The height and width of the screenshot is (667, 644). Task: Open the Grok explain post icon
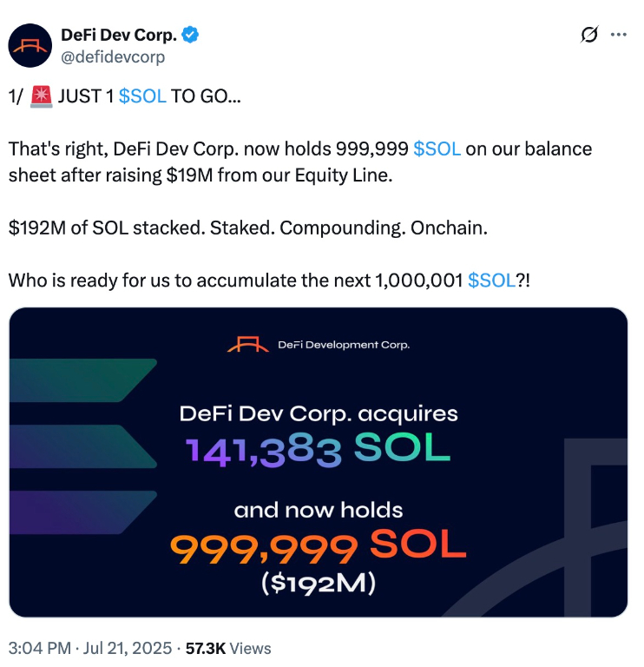tap(589, 35)
